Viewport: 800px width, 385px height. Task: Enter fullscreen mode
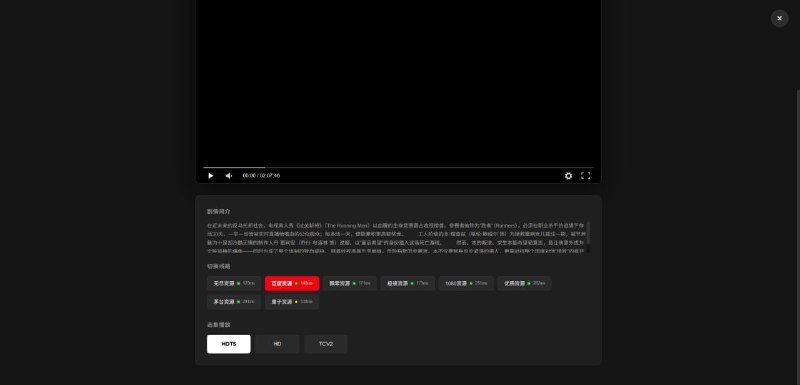586,175
